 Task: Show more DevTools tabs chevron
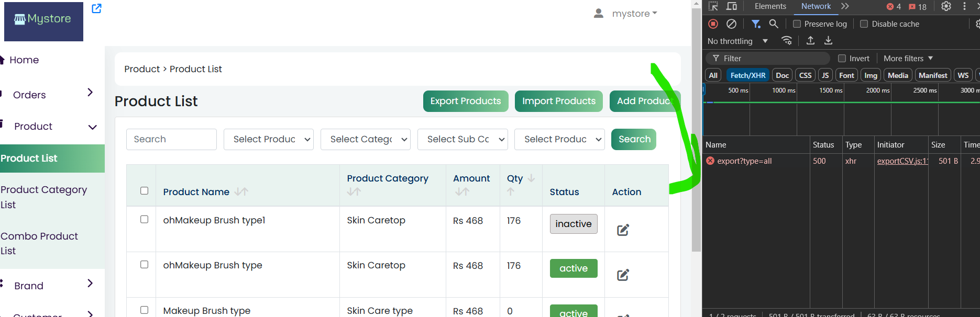point(845,6)
